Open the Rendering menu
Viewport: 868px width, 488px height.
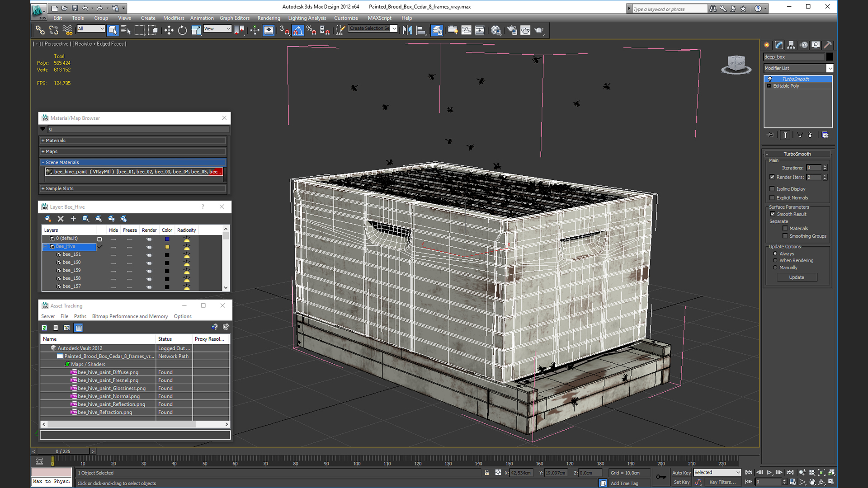[269, 18]
